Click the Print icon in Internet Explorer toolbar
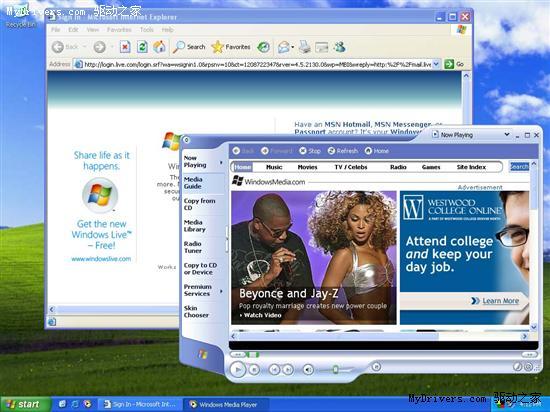Image resolution: width=550 pixels, height=412 pixels. [304, 47]
